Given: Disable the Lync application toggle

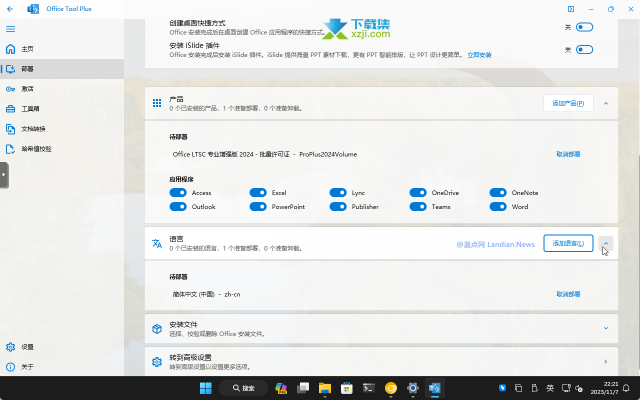Looking at the screenshot, I should (338, 193).
